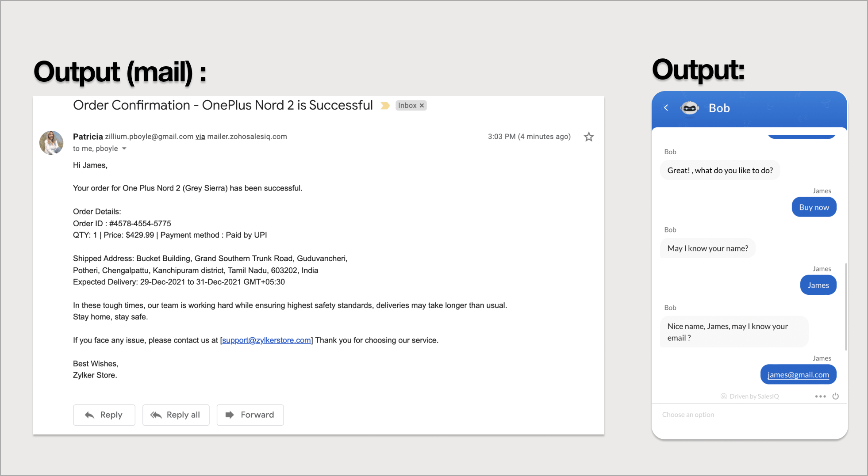Click the Reply all button
This screenshot has width=868, height=476.
[176, 415]
